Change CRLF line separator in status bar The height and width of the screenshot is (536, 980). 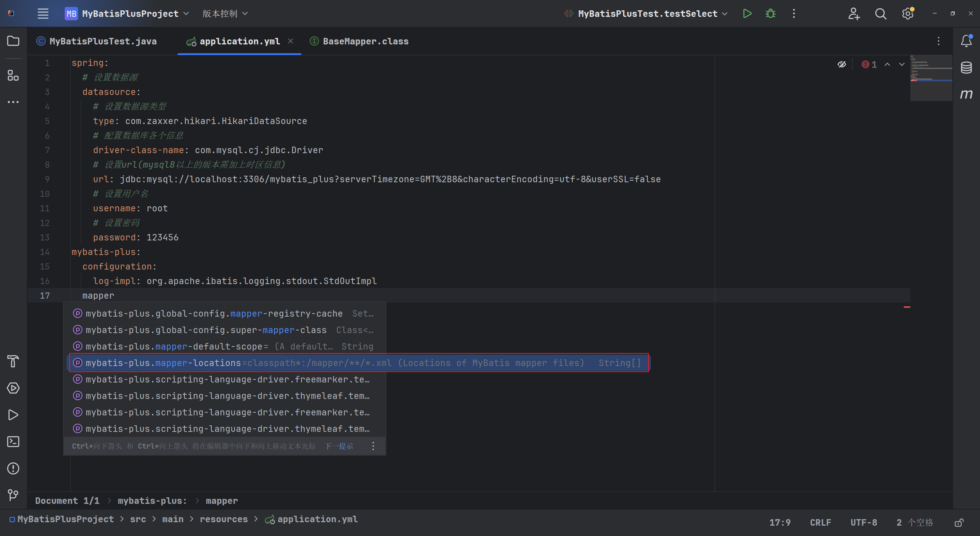click(820, 523)
